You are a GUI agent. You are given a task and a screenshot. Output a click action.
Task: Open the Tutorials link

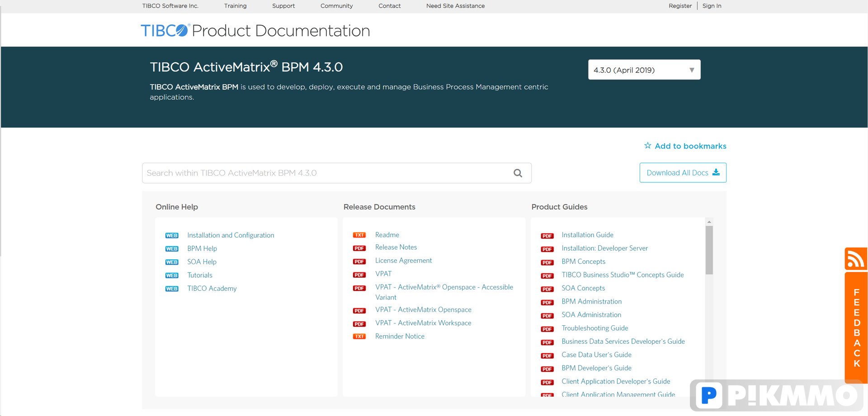[x=199, y=276]
